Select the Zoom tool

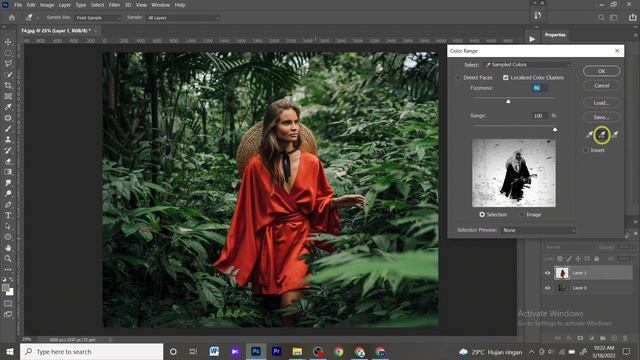tap(8, 258)
